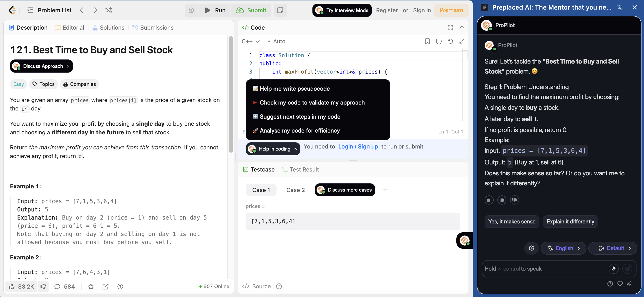Select Case 1 test case
This screenshot has height=297, width=644.
tap(261, 190)
